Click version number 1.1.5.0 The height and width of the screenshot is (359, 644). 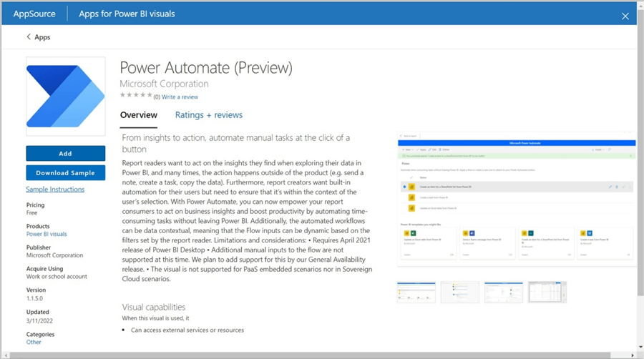[34, 298]
